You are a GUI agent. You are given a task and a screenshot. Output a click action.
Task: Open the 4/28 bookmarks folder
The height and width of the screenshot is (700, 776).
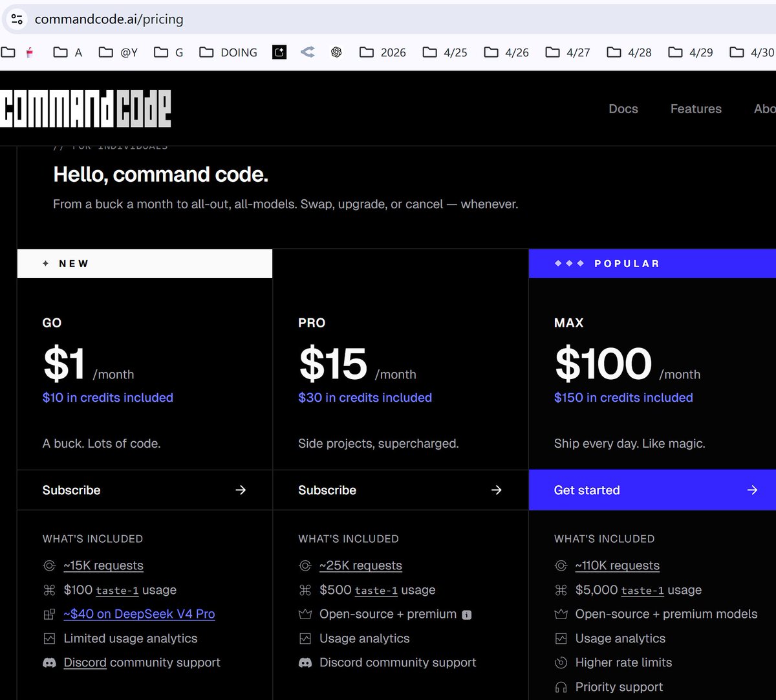click(629, 52)
